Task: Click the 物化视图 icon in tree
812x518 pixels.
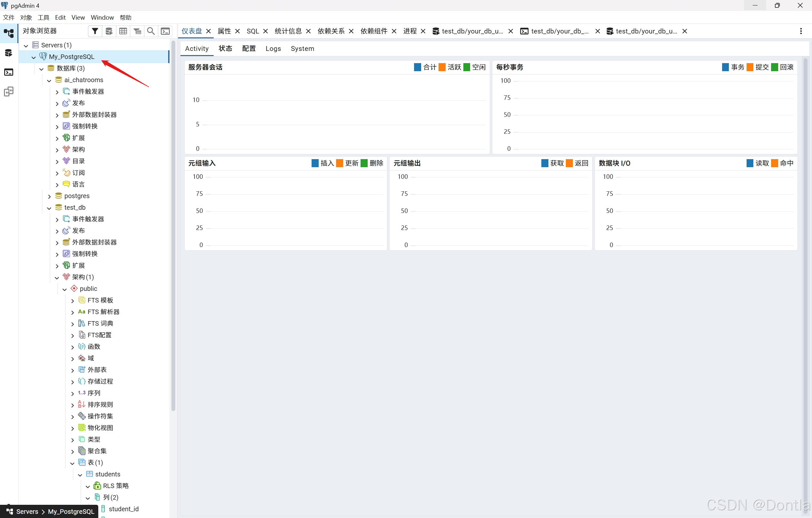Action: tap(82, 427)
